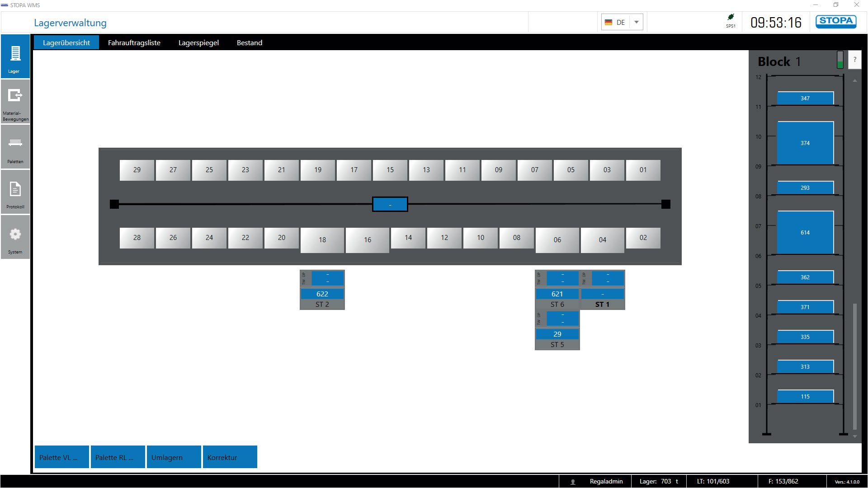Click station ST 2 pallet 622
Screen dimensions: 868x488
point(322,294)
